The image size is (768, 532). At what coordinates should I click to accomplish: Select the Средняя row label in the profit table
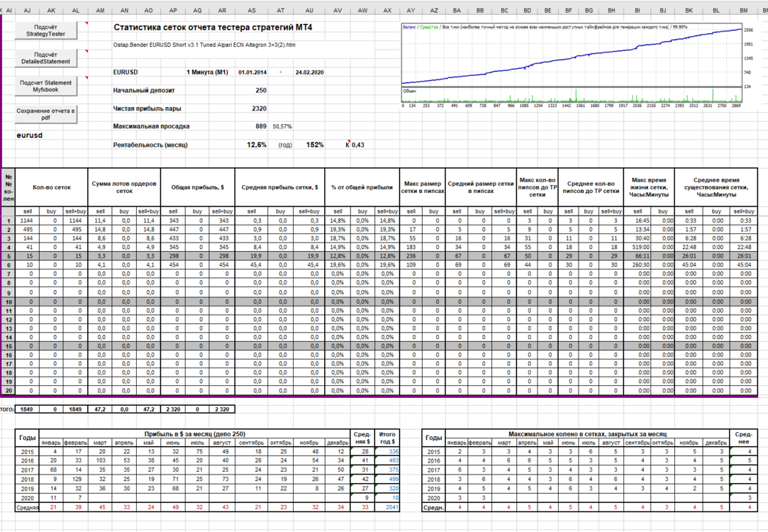point(28,507)
